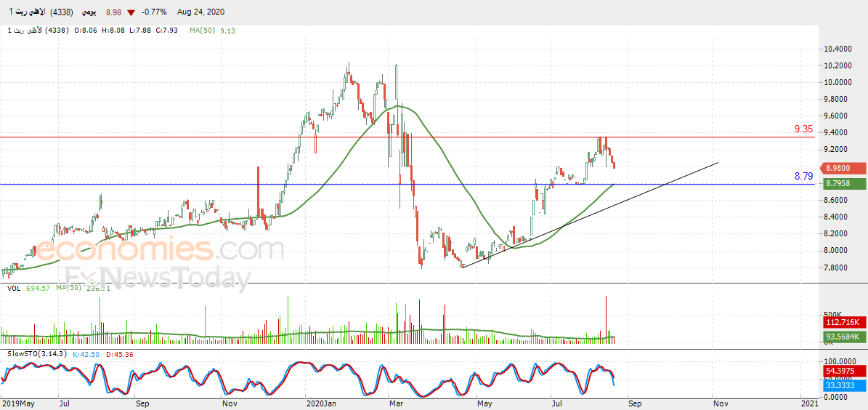868x410 pixels.
Task: Click the Sep time axis label near 2021
Action: (x=635, y=403)
